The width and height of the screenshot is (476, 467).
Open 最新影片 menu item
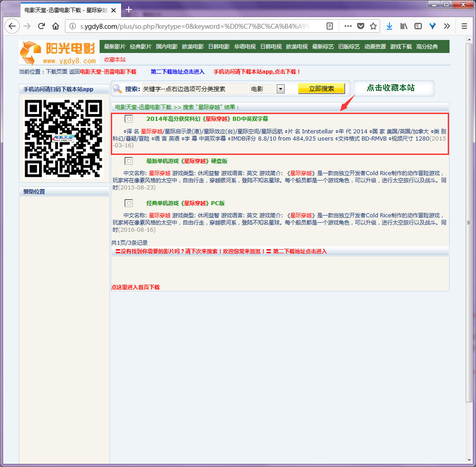pyautogui.click(x=114, y=47)
